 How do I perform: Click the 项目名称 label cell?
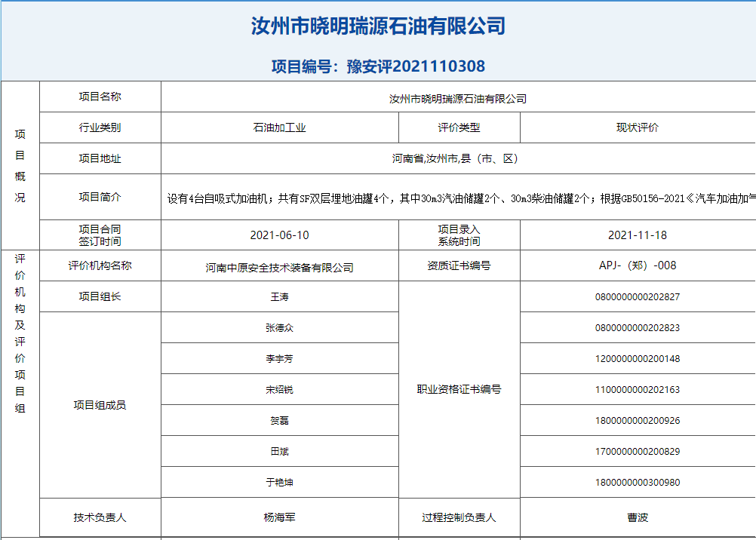(x=100, y=97)
